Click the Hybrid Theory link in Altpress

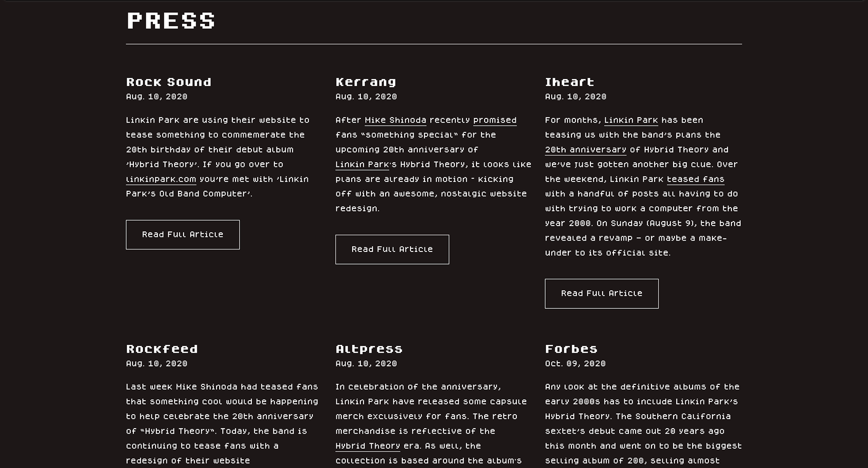pyautogui.click(x=368, y=446)
